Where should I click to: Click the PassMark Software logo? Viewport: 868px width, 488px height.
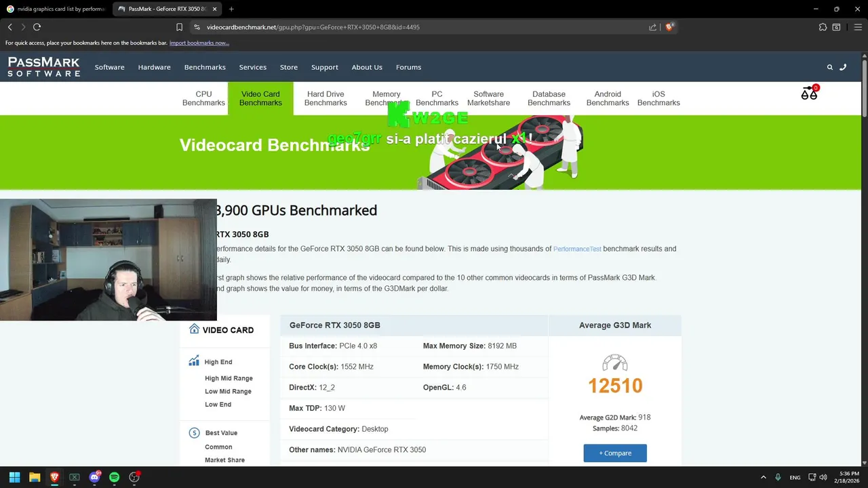(x=43, y=66)
